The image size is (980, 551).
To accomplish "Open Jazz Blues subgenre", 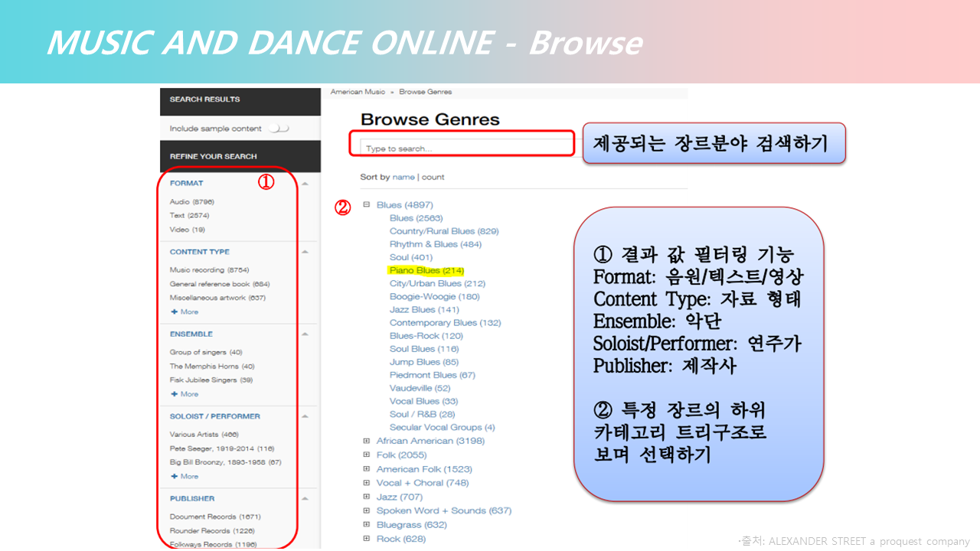I will click(x=424, y=309).
